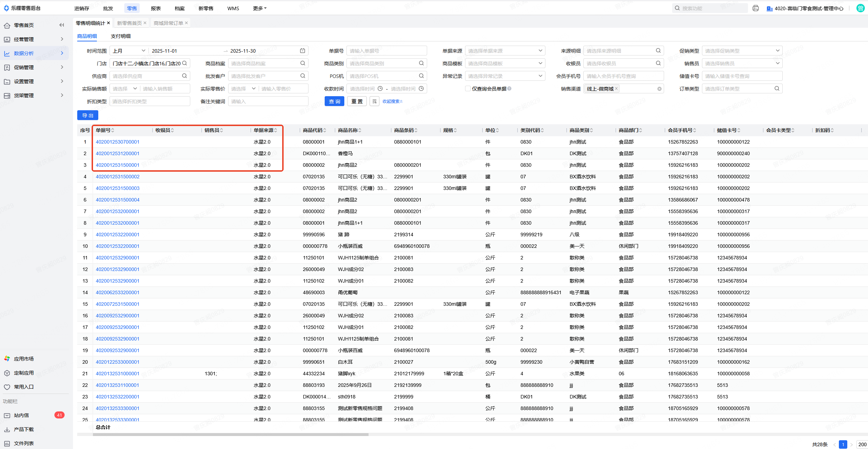Open the 报表 top menu
868x449 pixels.
point(156,8)
